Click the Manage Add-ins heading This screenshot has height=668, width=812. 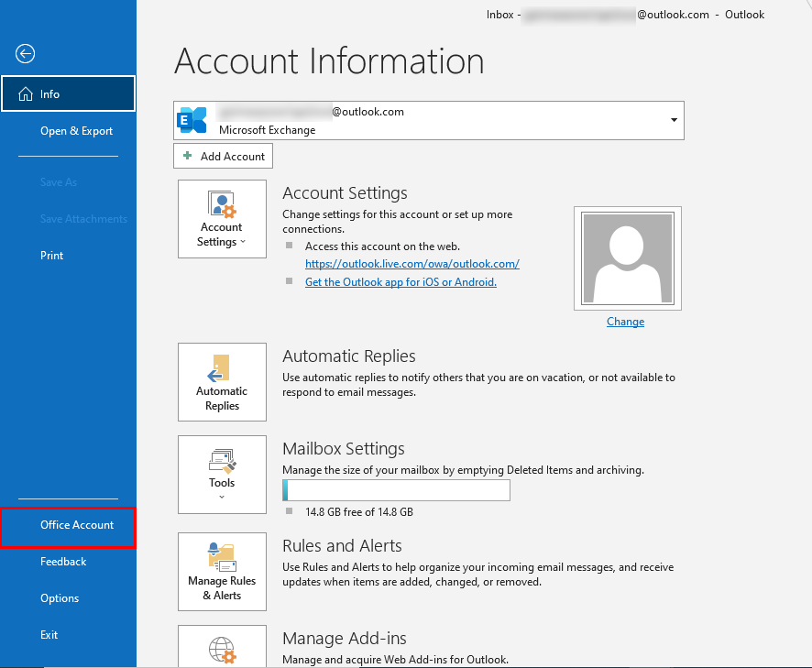tap(345, 639)
